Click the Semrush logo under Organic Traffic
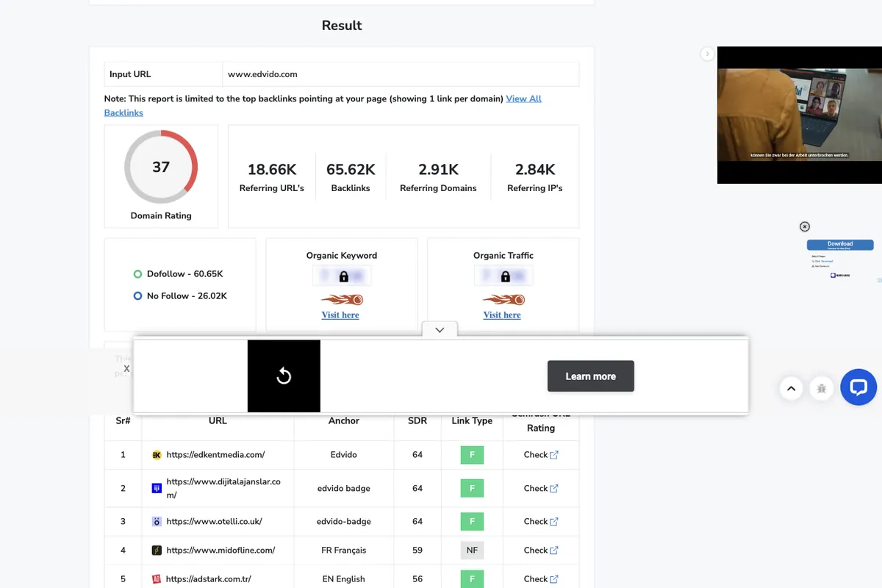The width and height of the screenshot is (882, 588). pos(503,299)
